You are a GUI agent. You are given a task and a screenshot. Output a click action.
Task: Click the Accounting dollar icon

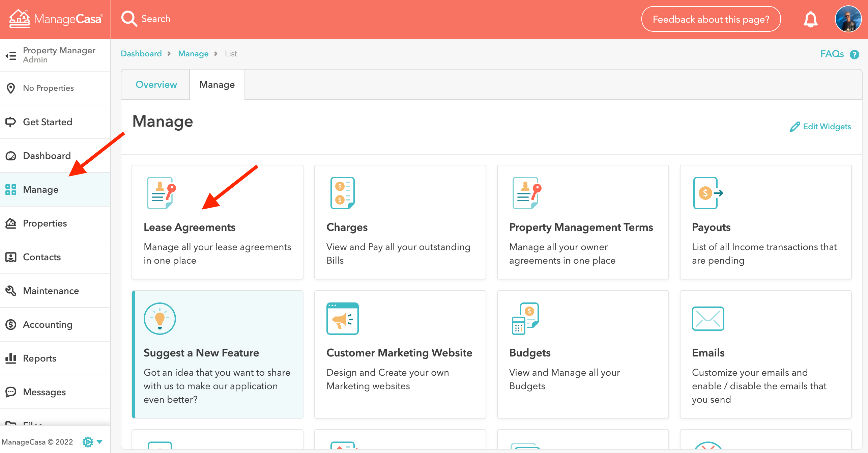(x=11, y=324)
